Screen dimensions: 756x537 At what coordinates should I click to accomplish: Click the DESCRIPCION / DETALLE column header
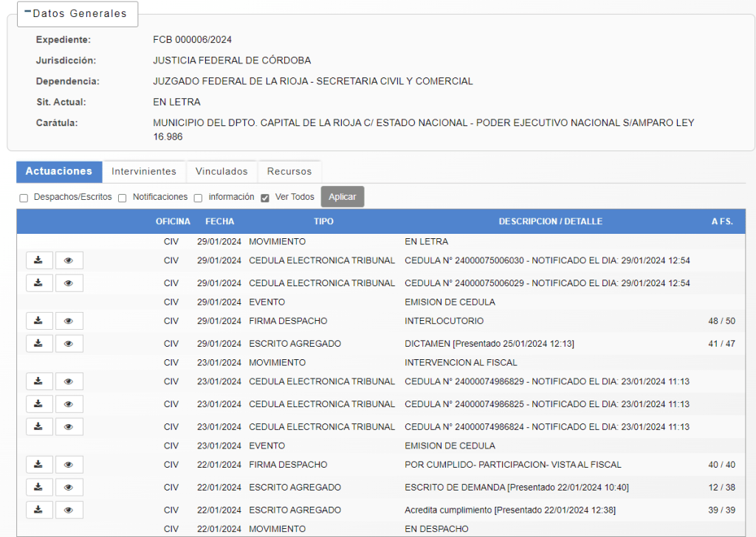pyautogui.click(x=551, y=221)
